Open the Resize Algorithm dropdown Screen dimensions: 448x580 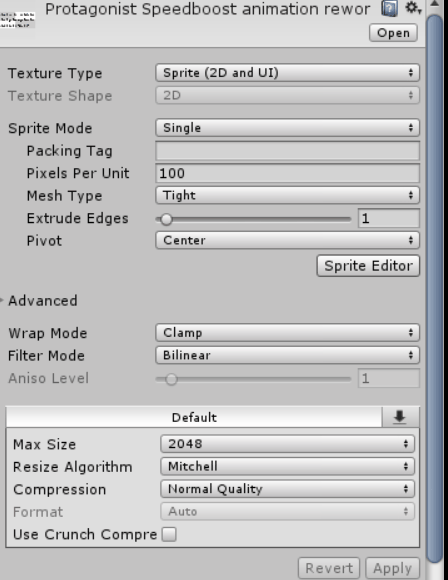(x=287, y=466)
